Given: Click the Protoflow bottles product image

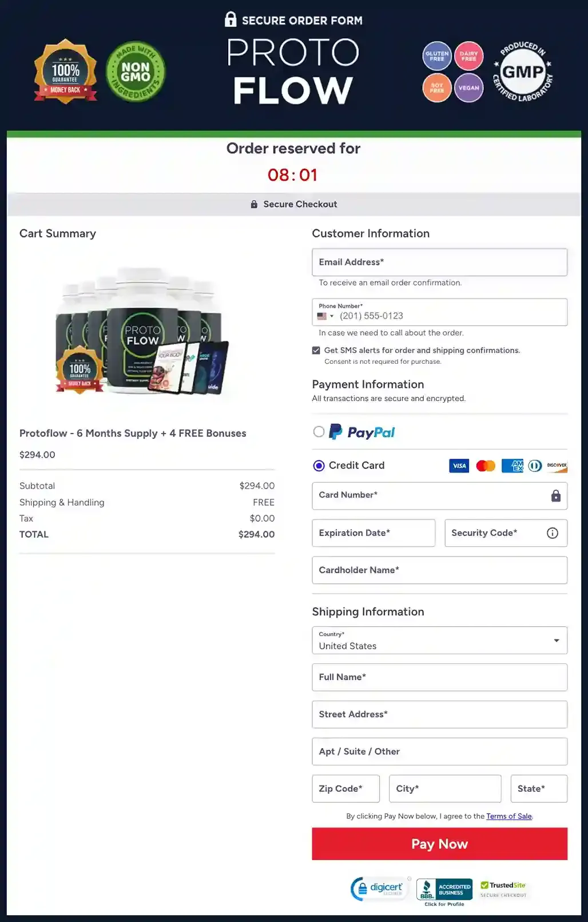Looking at the screenshot, I should tap(142, 332).
